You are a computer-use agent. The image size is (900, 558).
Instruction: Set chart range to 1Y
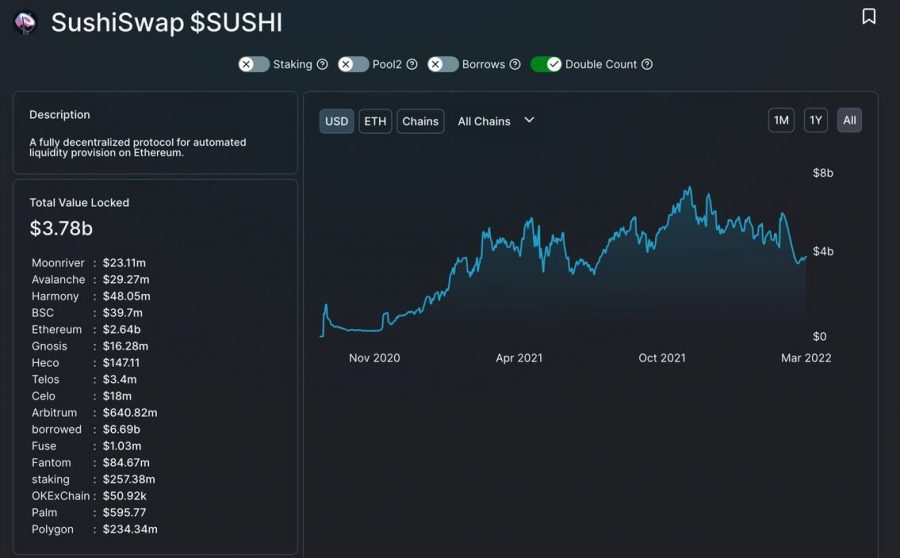click(x=816, y=120)
